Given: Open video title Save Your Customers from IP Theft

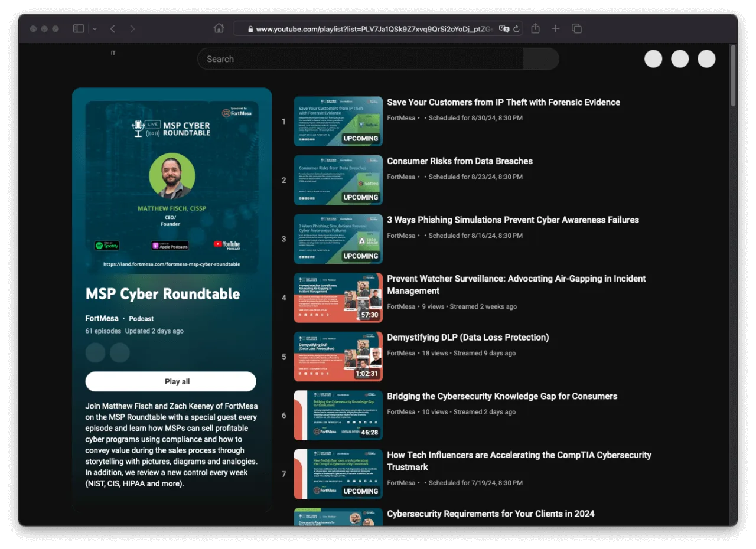Looking at the screenshot, I should pos(503,102).
